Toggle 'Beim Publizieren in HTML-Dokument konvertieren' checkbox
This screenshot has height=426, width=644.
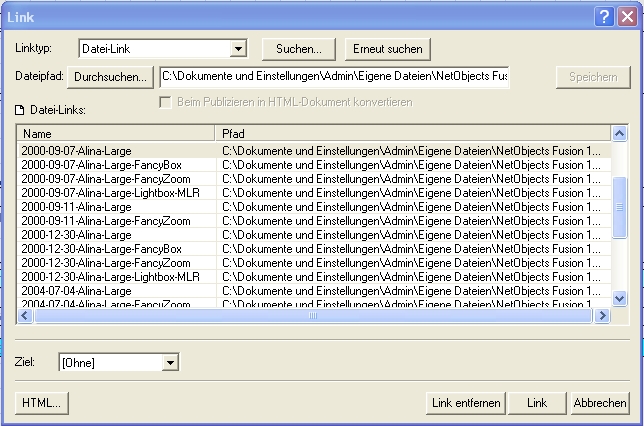[167, 102]
